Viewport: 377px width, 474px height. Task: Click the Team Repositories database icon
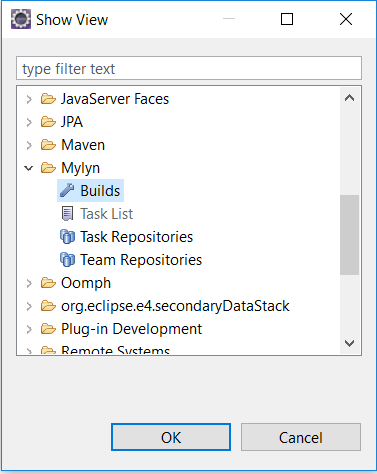(67, 260)
